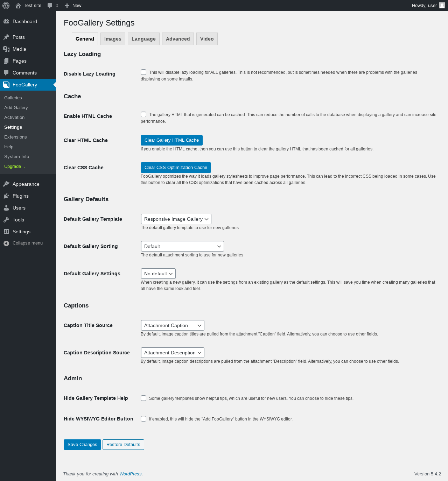Click the Users person icon

[x=6, y=208]
